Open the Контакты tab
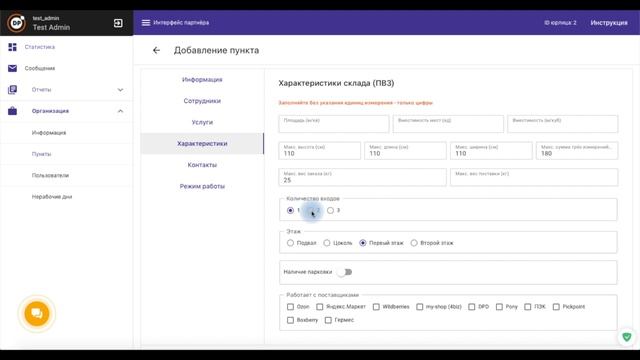Viewport: 640px width, 360px height. pyautogui.click(x=202, y=165)
